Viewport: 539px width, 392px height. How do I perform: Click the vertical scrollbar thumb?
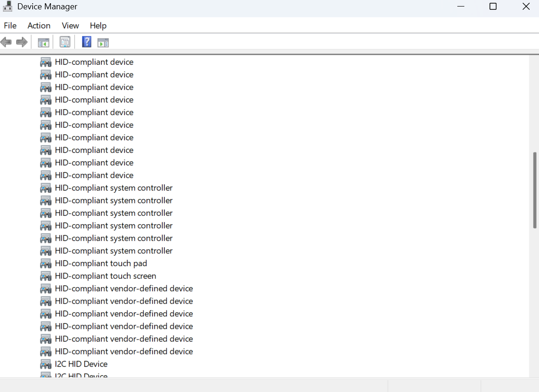535,190
